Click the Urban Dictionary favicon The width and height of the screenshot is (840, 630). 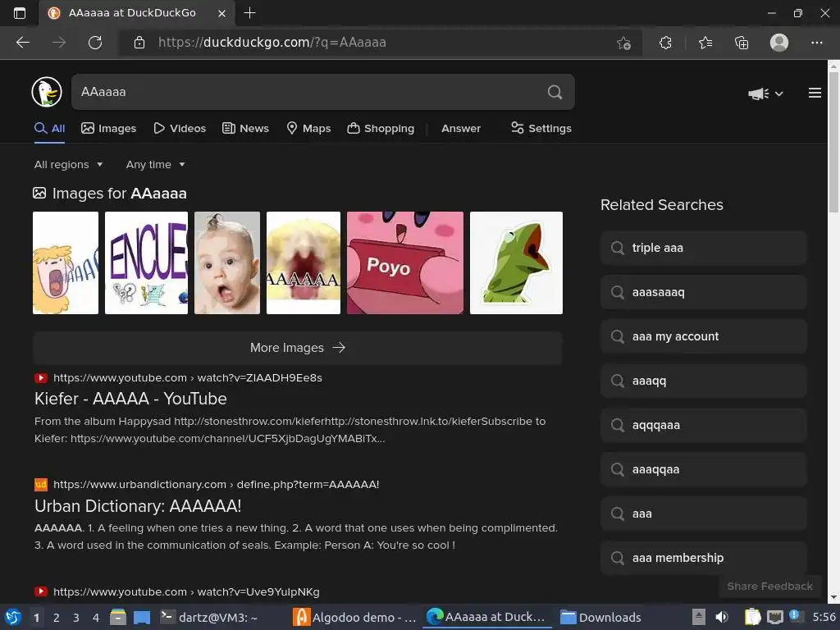[41, 484]
